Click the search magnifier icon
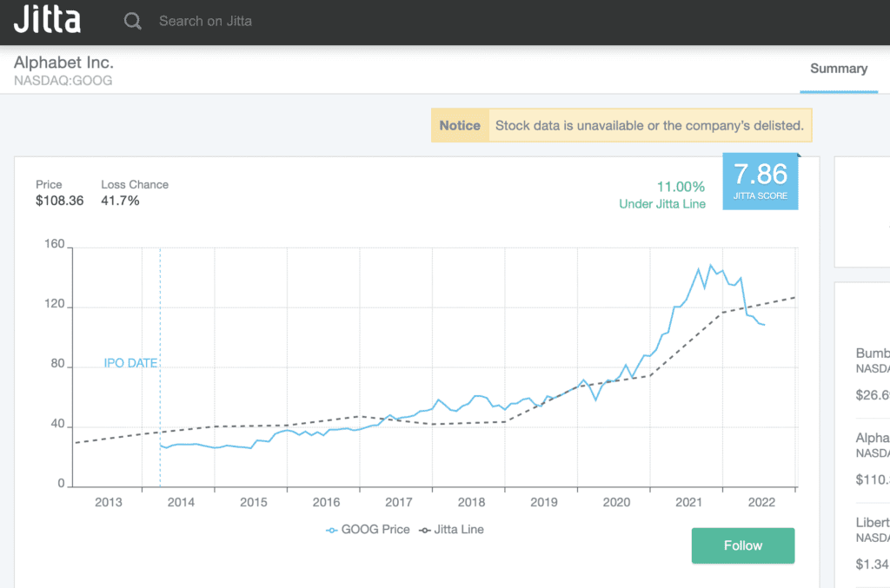Screen dimensions: 890x588 coord(133,21)
